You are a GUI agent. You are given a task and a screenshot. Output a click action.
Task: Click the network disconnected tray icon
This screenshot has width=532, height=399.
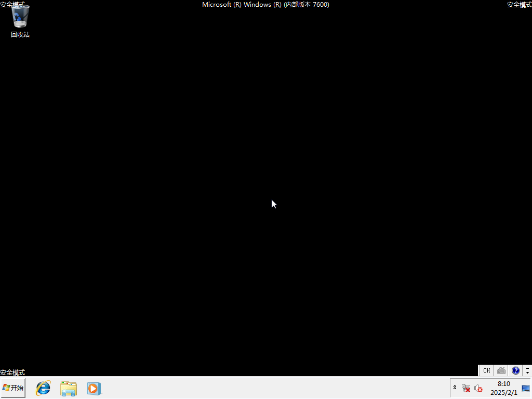(x=466, y=388)
